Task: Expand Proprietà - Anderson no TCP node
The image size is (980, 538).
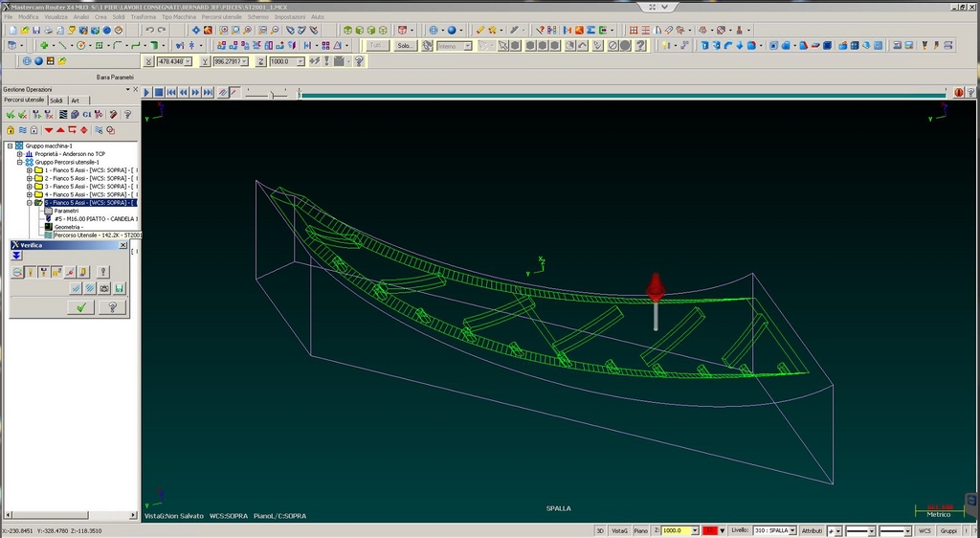Action: [19, 154]
